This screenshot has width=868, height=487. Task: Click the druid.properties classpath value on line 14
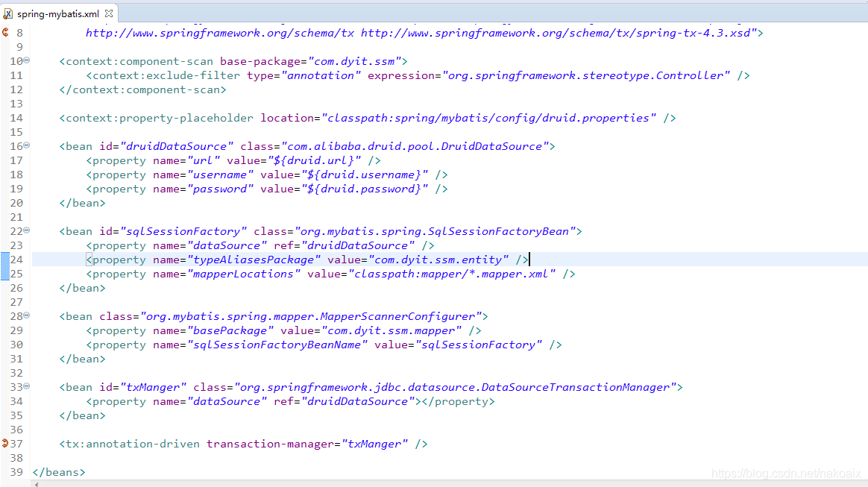coord(488,118)
